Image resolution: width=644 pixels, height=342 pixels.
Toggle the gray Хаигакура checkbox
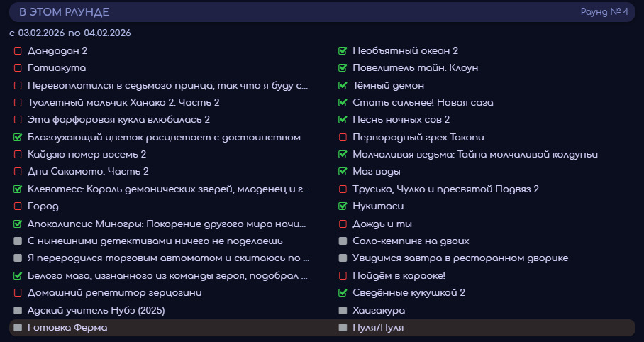pyautogui.click(x=343, y=310)
